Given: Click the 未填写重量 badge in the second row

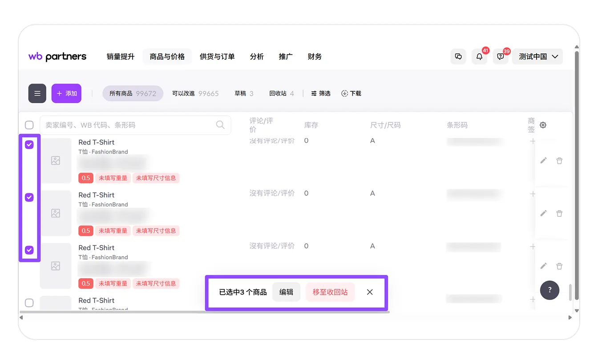Looking at the screenshot, I should [113, 231].
